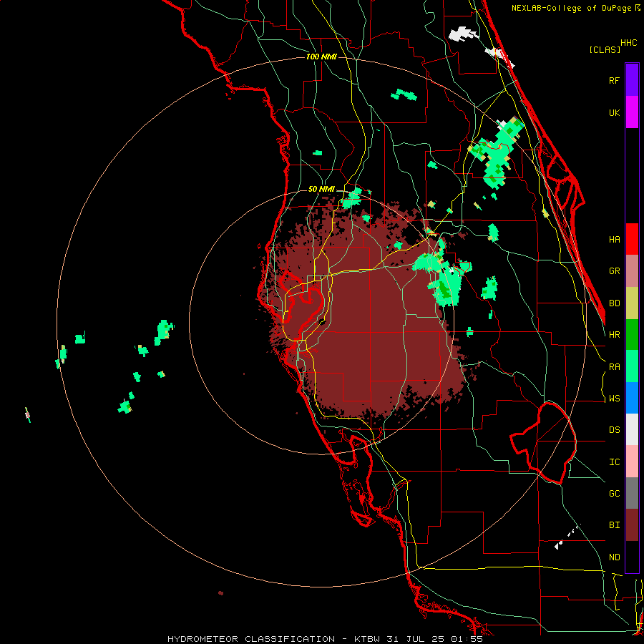Click the HA red legend swatch
The height and width of the screenshot is (644, 644).
(632, 239)
